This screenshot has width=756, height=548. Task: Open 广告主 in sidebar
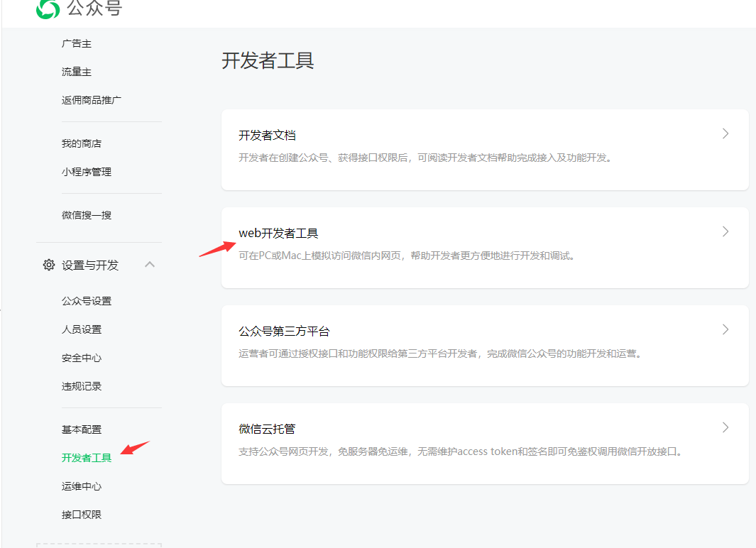point(77,43)
